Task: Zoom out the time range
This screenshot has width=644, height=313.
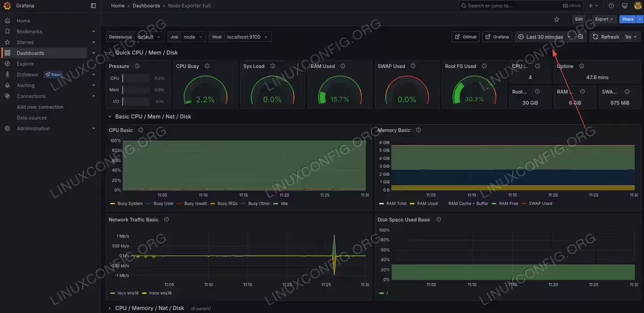Action: pyautogui.click(x=581, y=37)
